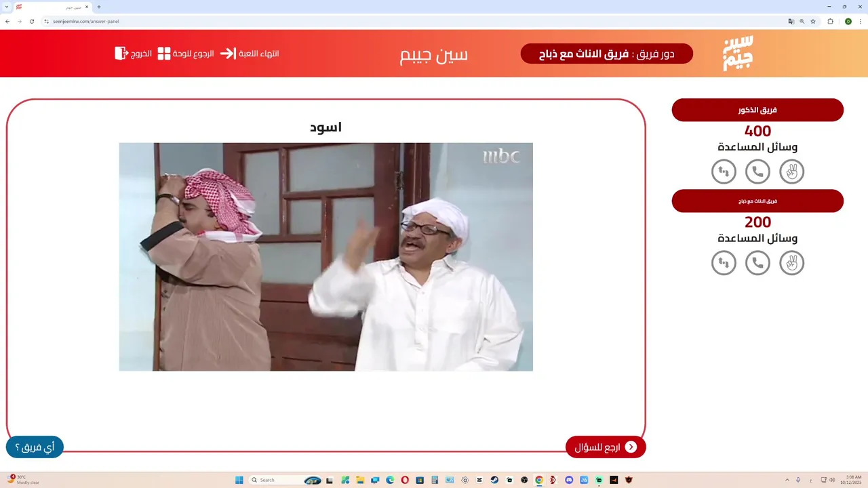This screenshot has height=488, width=868.
Task: Use the two-fingers lifeline for فريق الاناث مع ذباح
Action: (x=791, y=262)
